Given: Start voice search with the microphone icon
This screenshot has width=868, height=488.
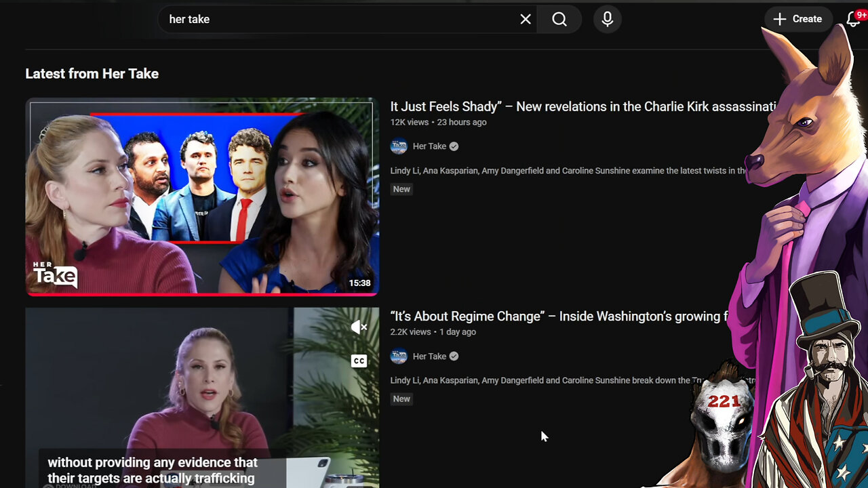Looking at the screenshot, I should (x=607, y=20).
